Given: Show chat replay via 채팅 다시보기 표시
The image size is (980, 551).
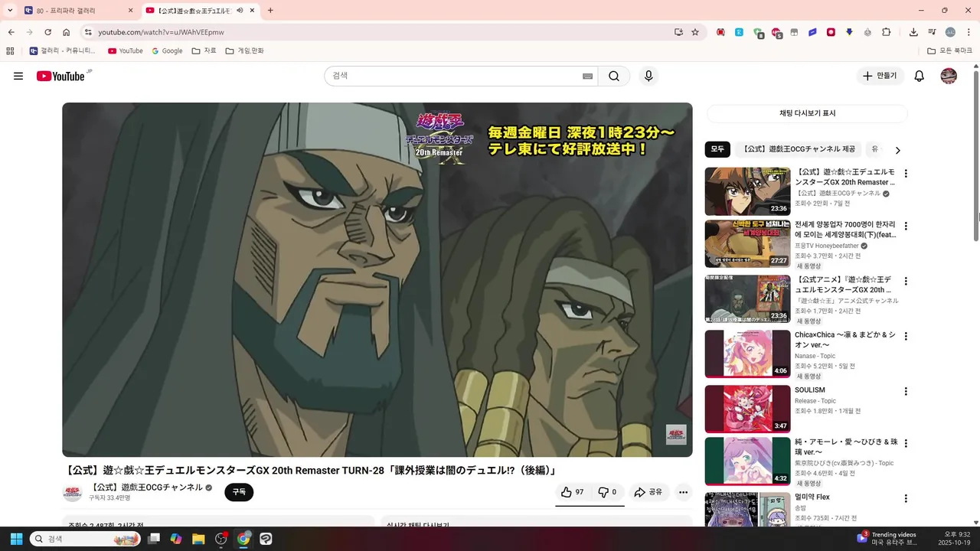Looking at the screenshot, I should pos(807,113).
